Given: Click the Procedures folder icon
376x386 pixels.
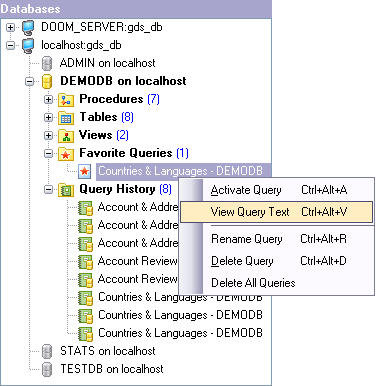Looking at the screenshot, I should 66,100.
